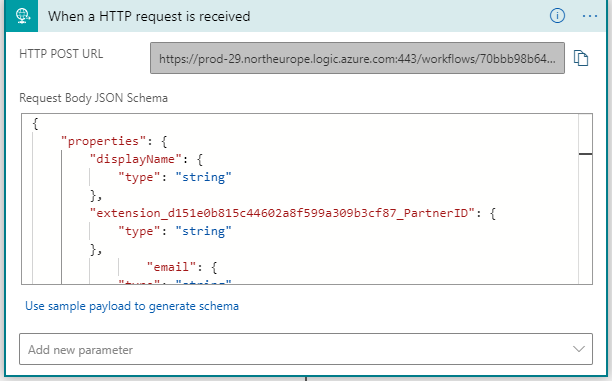Click the Request Body JSON Schema label
Viewport: 612px width, 381px height.
pyautogui.click(x=93, y=98)
